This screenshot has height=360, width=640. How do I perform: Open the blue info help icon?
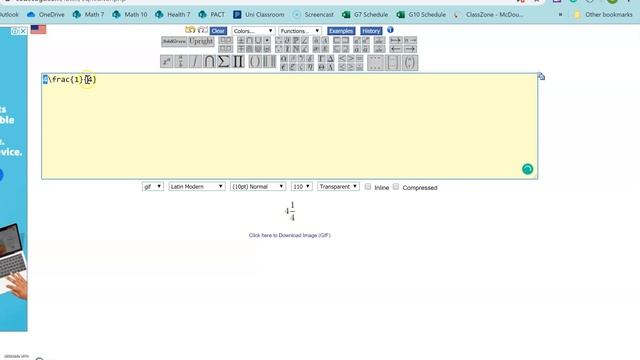tap(390, 30)
